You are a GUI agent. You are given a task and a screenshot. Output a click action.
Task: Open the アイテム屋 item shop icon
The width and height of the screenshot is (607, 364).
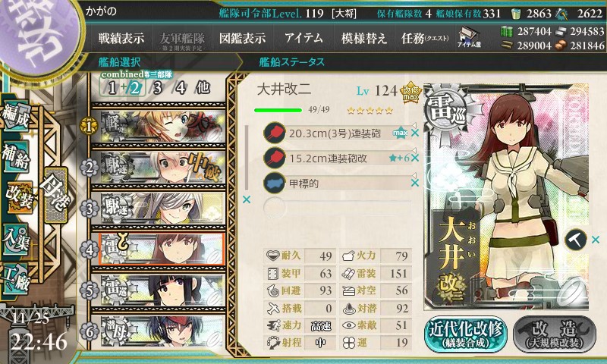[x=469, y=37]
